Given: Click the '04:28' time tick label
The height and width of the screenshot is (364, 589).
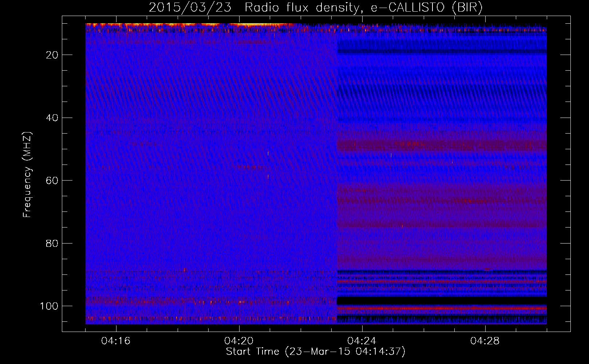Looking at the screenshot, I should point(485,341).
